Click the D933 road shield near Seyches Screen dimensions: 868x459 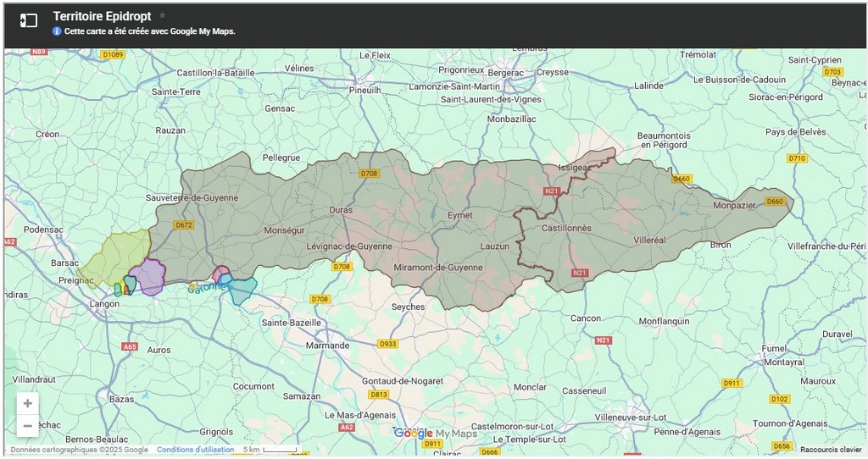(388, 344)
